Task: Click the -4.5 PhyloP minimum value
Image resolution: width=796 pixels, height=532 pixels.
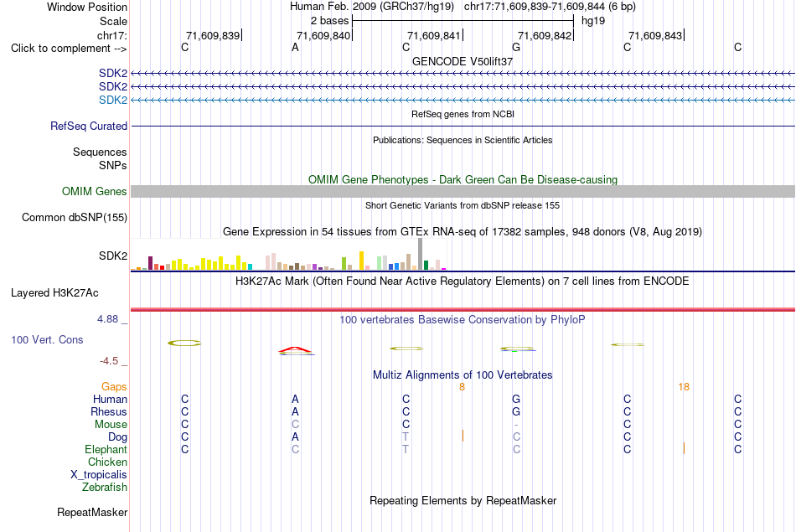Action: pos(109,361)
